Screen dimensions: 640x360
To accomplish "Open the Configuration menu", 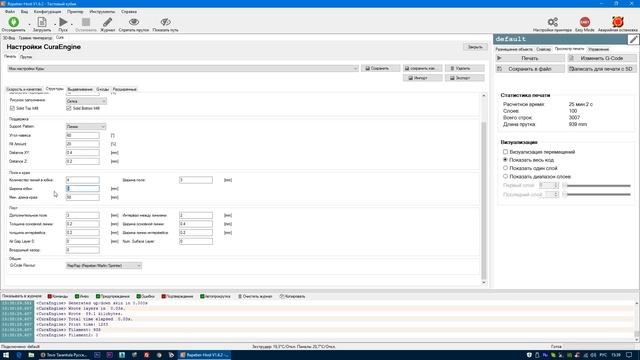I will pos(47,12).
